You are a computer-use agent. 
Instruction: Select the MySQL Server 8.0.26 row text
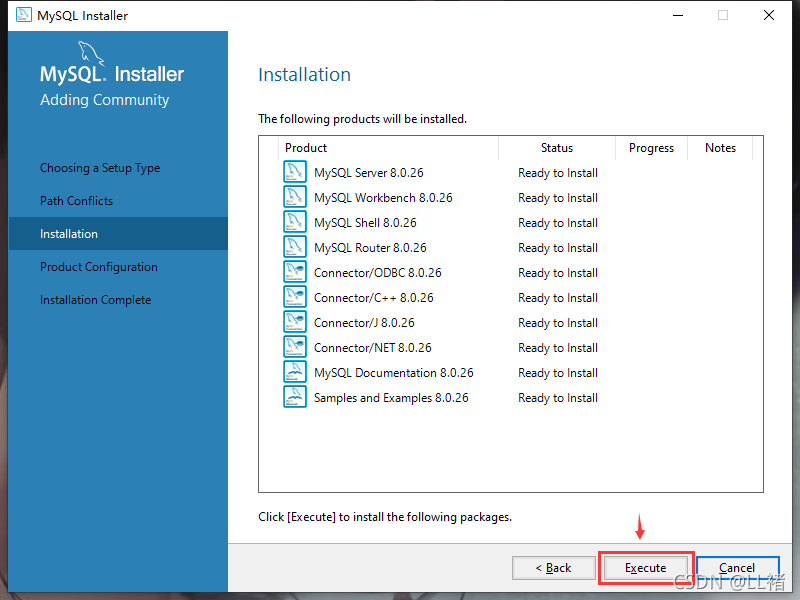(x=369, y=173)
